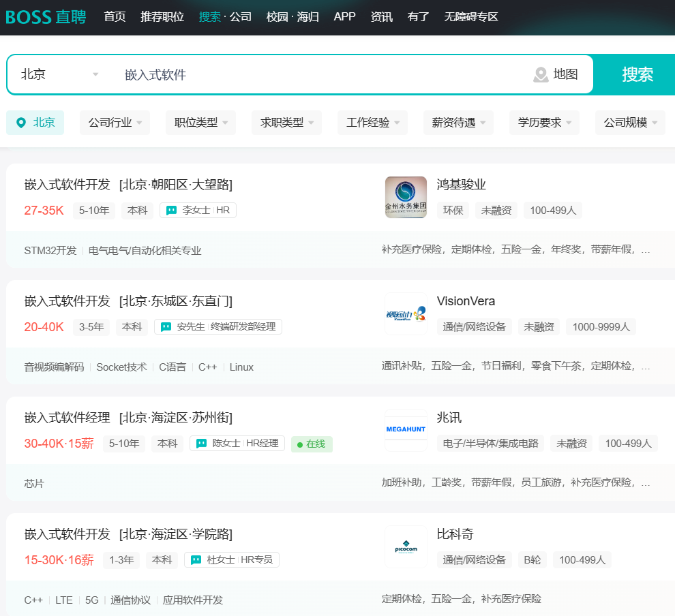
Task: Click the BOSS直聘 logo
Action: (x=46, y=17)
